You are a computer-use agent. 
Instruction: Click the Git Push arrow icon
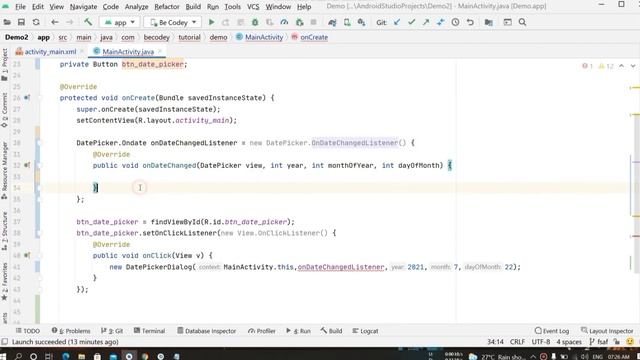426,22
